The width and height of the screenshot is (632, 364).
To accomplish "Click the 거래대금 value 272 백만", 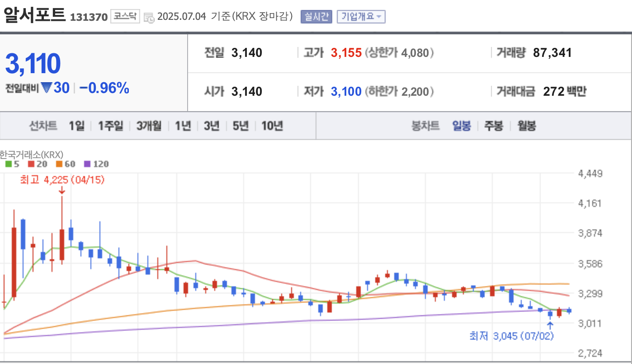I will [x=565, y=92].
